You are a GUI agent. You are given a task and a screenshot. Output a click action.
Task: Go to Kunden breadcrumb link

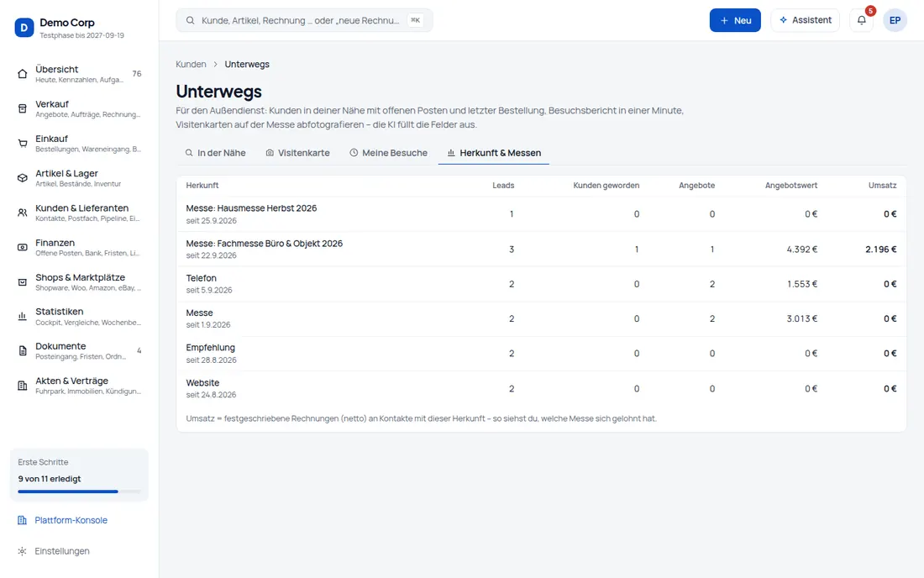(191, 64)
